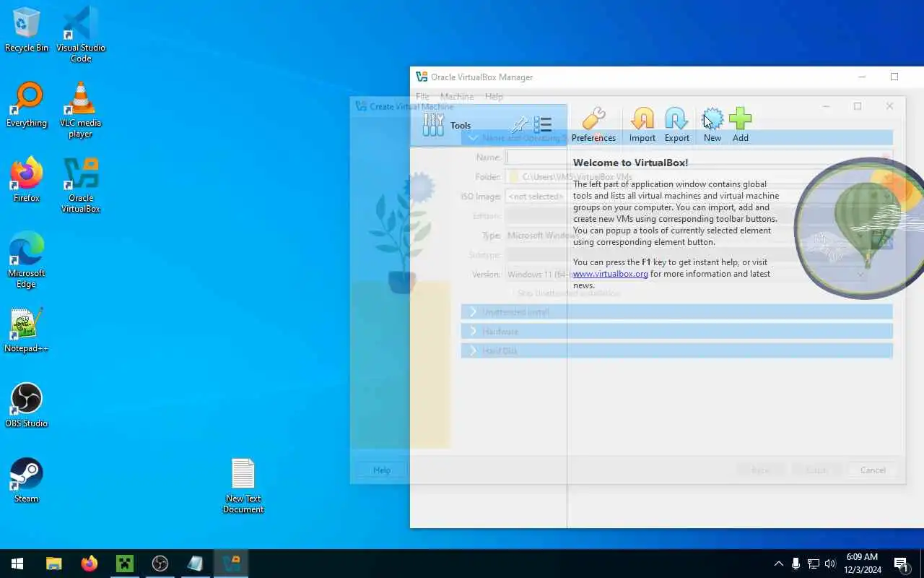Open the Folder dropdown in the dialog
The height and width of the screenshot is (578, 924).
point(699,176)
